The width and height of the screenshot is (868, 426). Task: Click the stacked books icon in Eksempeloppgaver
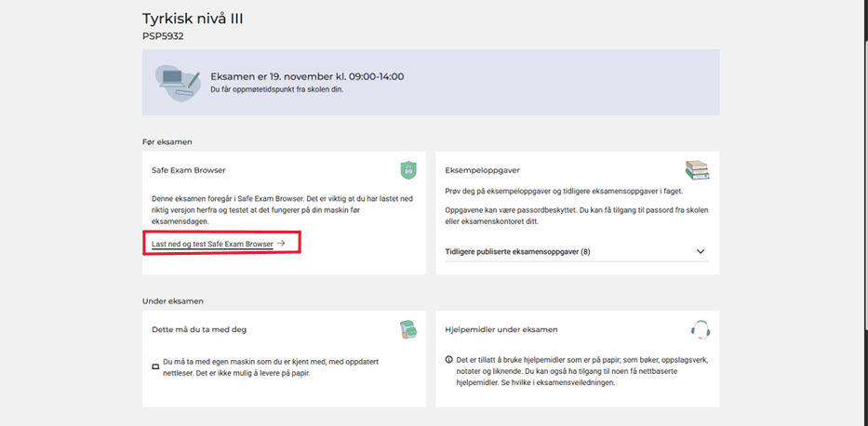click(x=697, y=170)
